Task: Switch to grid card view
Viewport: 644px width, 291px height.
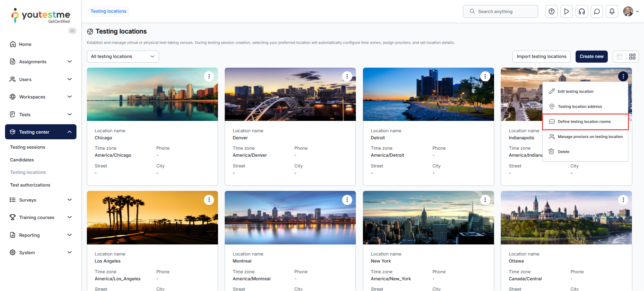Action: coord(632,57)
